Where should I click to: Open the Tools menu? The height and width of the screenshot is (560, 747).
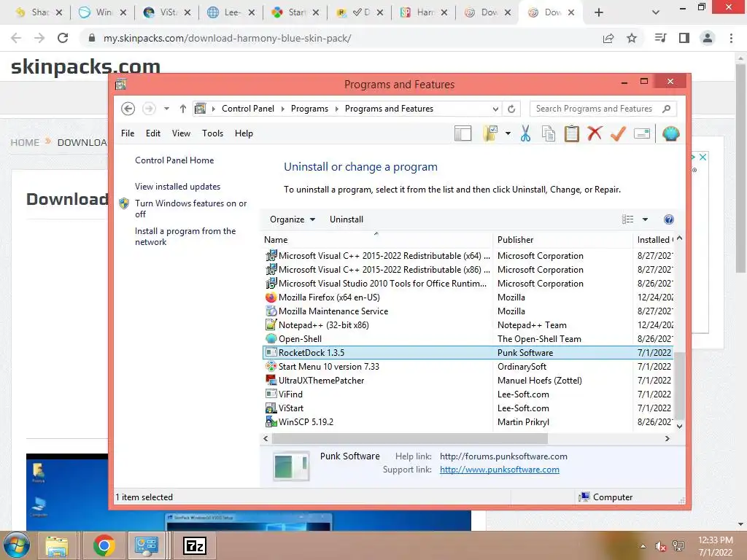point(212,133)
